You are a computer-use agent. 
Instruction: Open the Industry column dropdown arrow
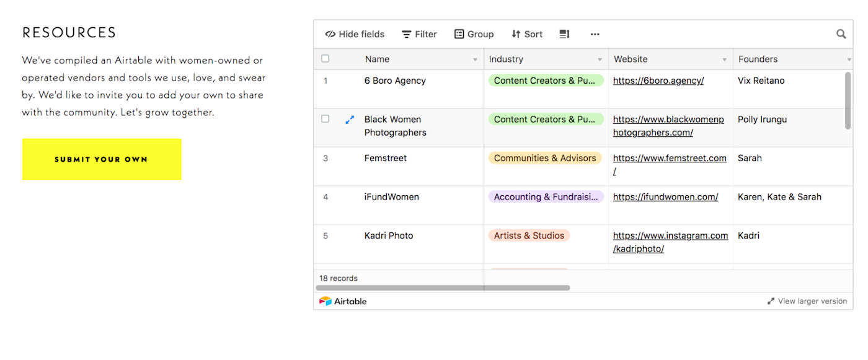click(600, 59)
